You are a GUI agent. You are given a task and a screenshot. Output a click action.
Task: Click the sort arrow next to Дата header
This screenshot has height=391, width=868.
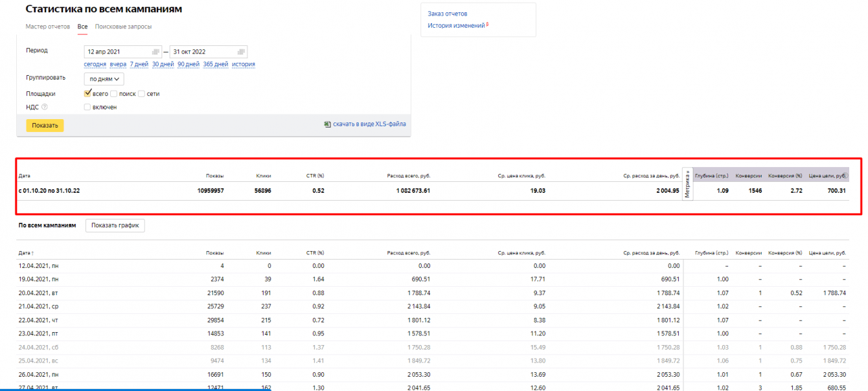pyautogui.click(x=33, y=253)
